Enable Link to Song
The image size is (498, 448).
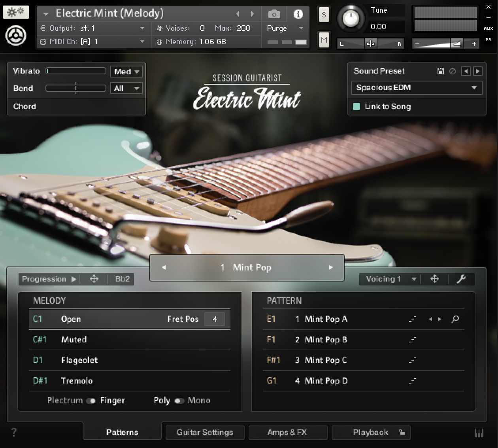(357, 106)
